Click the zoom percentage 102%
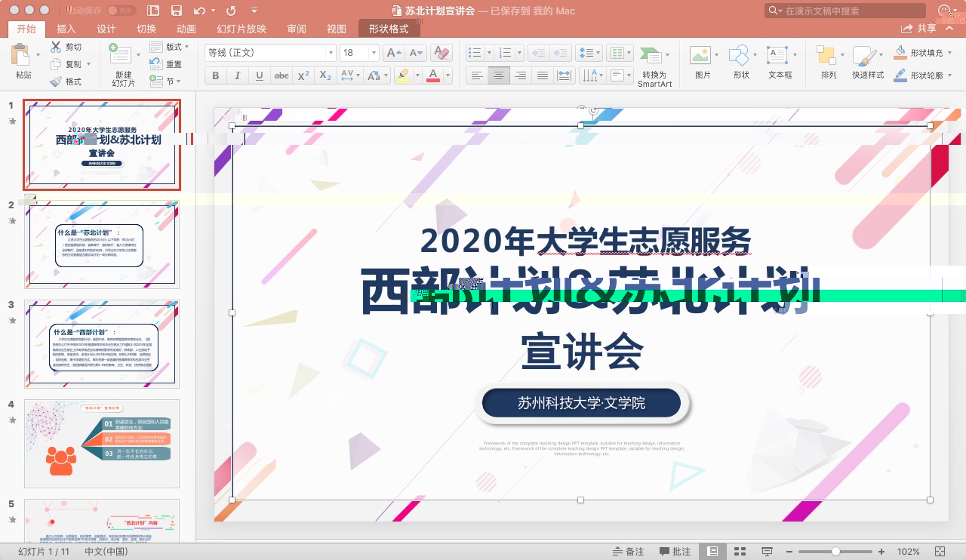Image resolution: width=966 pixels, height=560 pixels. (909, 552)
